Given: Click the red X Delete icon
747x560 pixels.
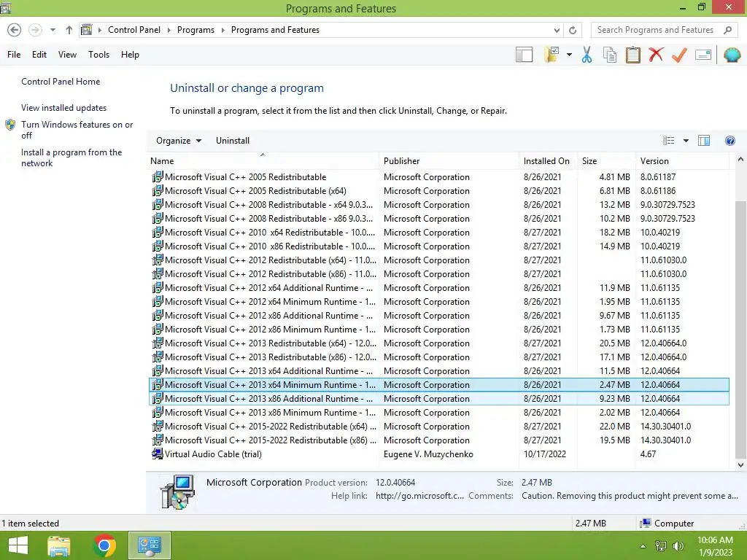Looking at the screenshot, I should click(656, 55).
